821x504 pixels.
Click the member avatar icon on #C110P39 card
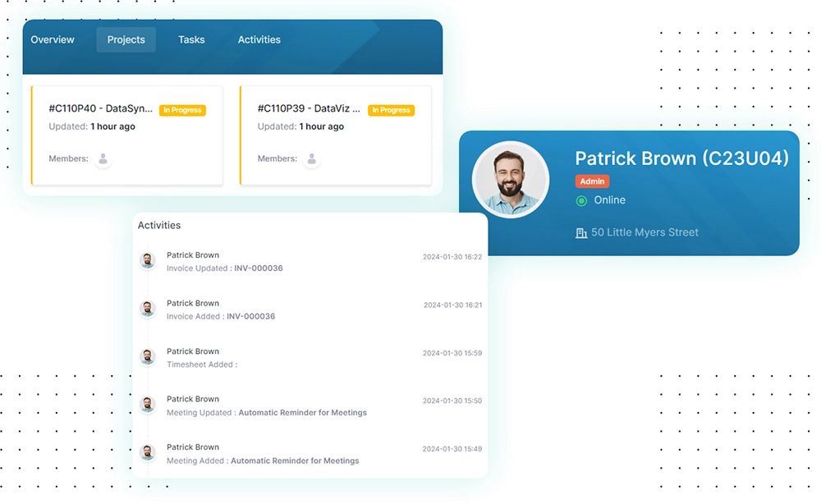[312, 159]
